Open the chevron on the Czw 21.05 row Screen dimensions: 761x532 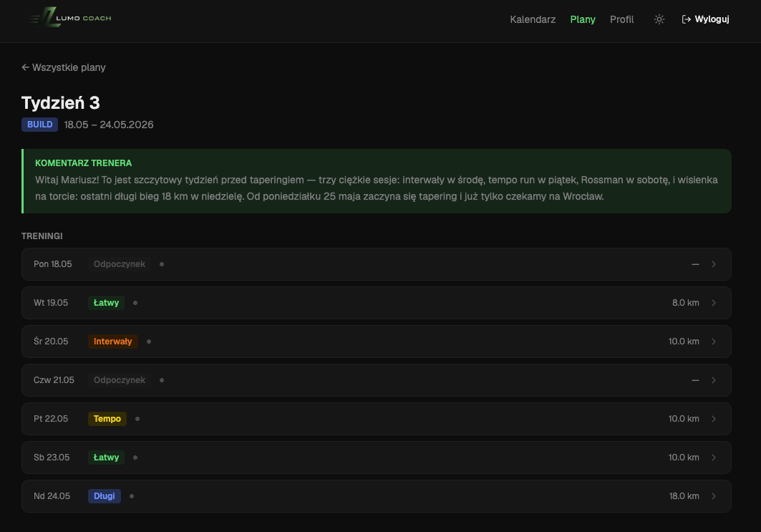coord(714,380)
